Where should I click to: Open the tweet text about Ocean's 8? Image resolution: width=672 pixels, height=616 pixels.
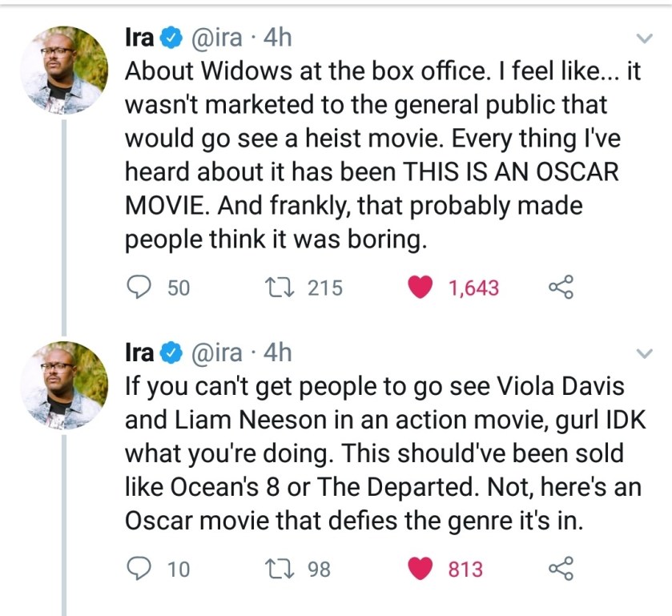(376, 453)
